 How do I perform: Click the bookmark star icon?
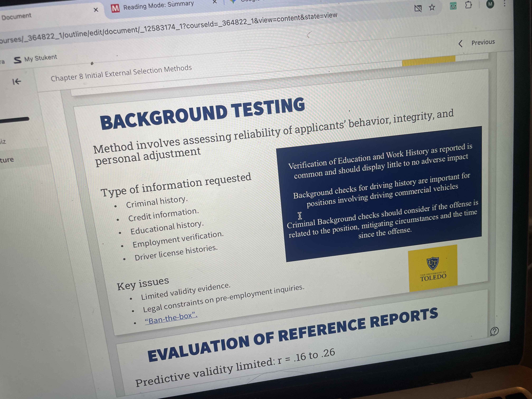point(432,8)
